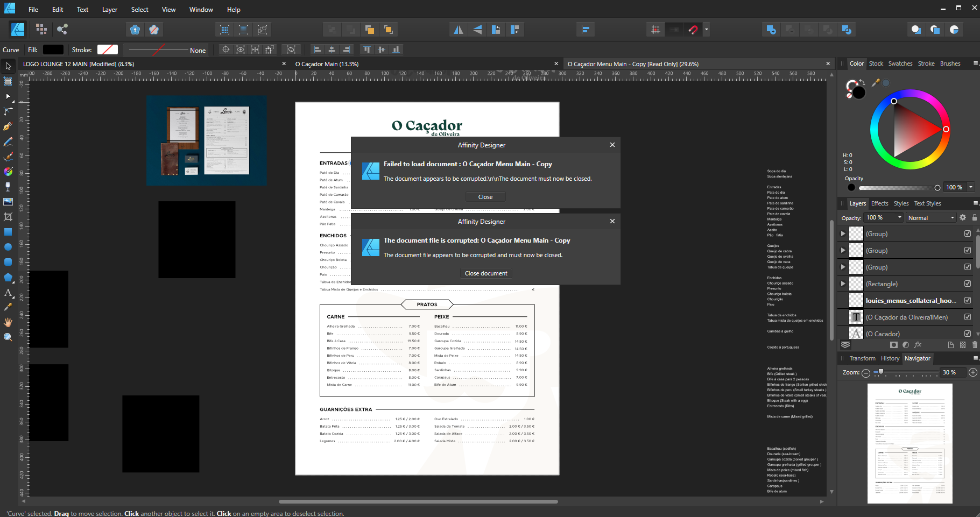
Task: Close the LOGO LOUNGE 12 MAIN tab
Action: [284, 64]
